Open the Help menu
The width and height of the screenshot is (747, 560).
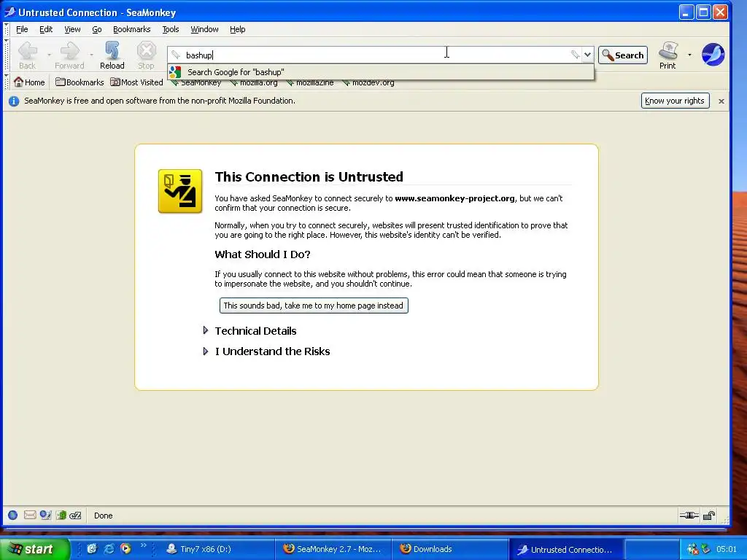237,29
